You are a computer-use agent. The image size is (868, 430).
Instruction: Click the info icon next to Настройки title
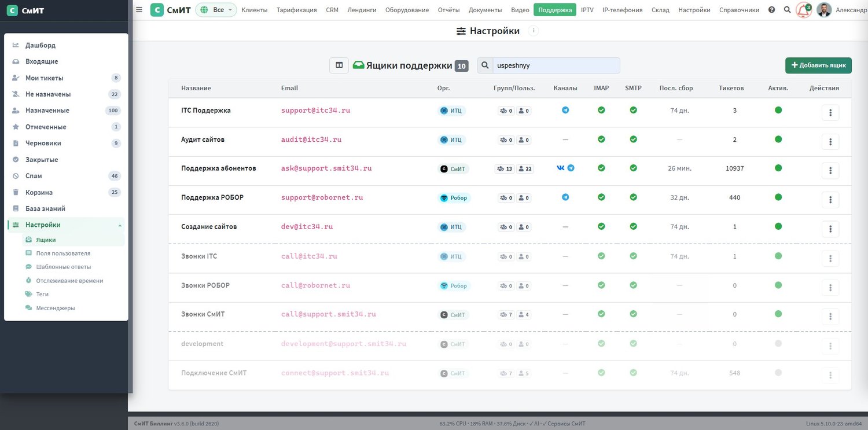(x=534, y=31)
